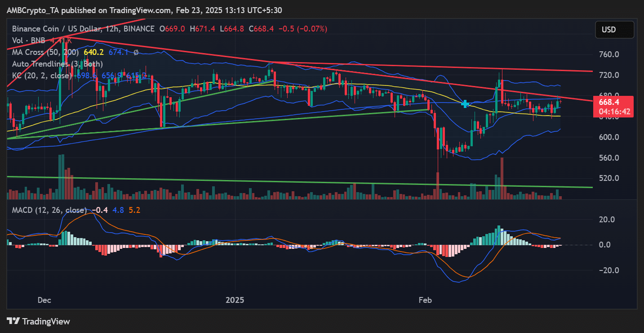Open the USD currency selector
644x333 pixels.
point(614,30)
